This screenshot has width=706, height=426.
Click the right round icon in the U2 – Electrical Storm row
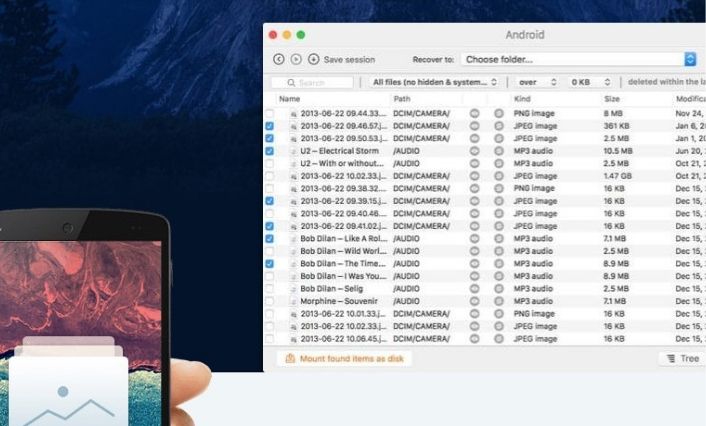click(x=499, y=151)
